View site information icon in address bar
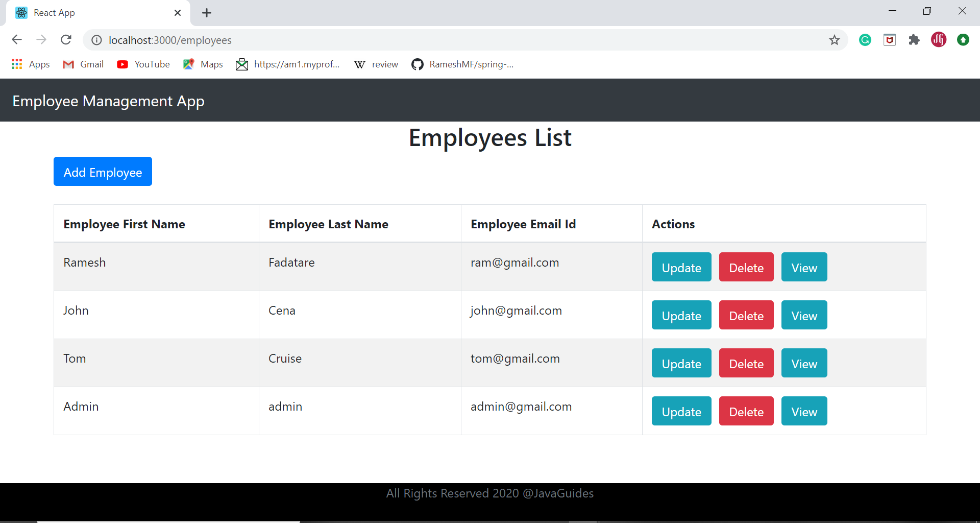Viewport: 980px width, 523px height. pos(96,40)
